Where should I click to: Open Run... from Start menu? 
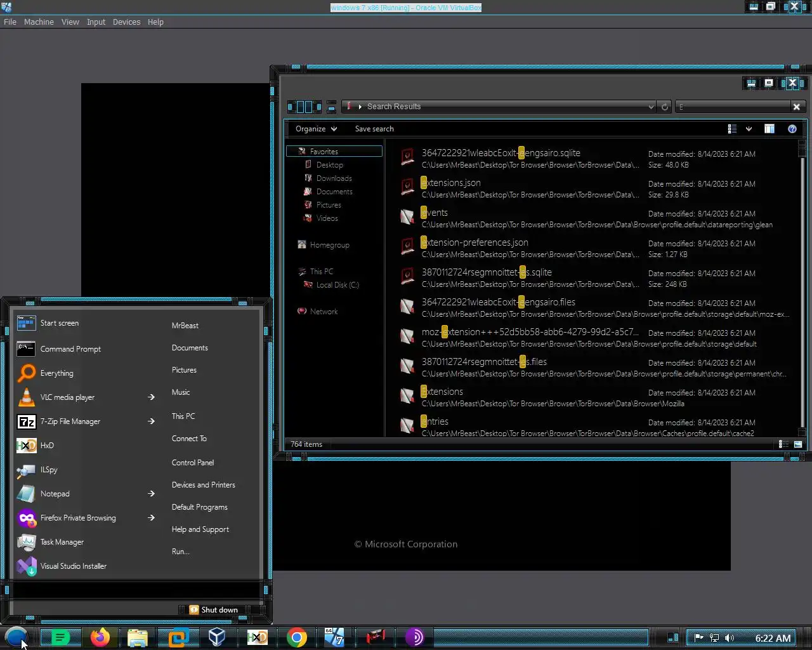[181, 552]
